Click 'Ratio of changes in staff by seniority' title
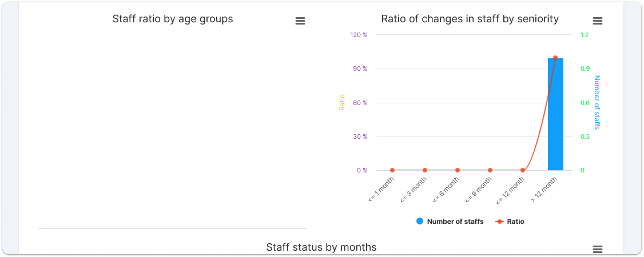Viewport: 644px width, 257px height. (470, 19)
